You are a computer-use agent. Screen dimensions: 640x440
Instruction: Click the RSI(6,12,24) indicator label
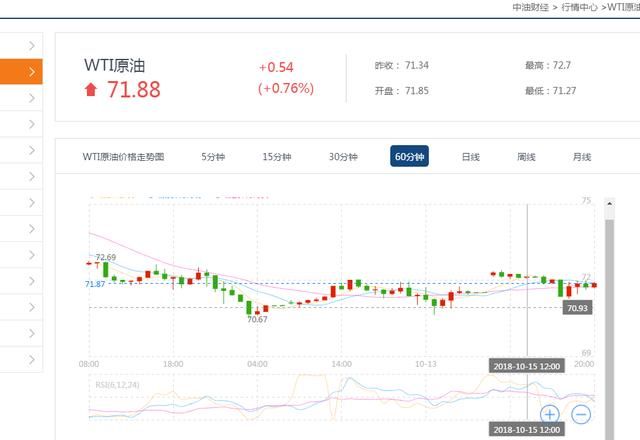(117, 385)
